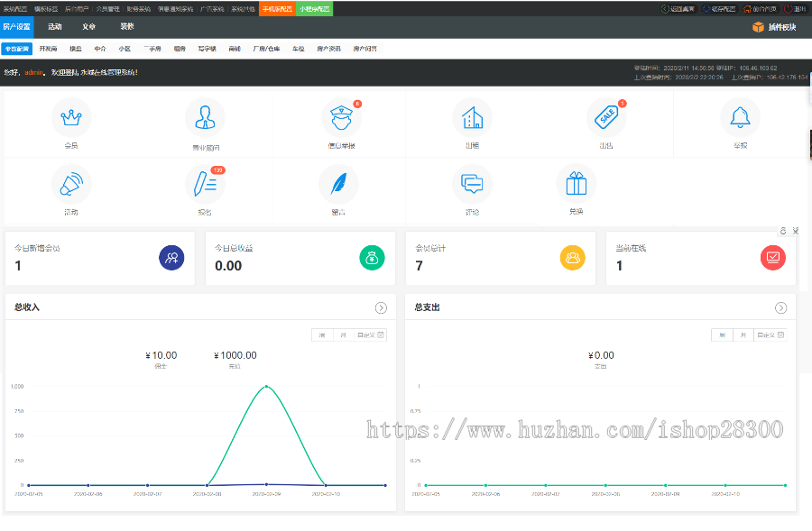Select the 商铺 sub tab

[235, 49]
